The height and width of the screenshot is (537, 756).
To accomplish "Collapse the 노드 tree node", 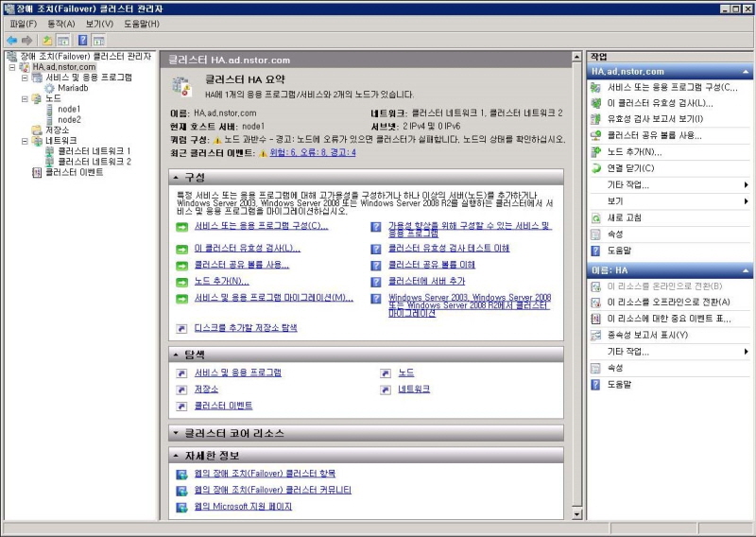I will 25,99.
